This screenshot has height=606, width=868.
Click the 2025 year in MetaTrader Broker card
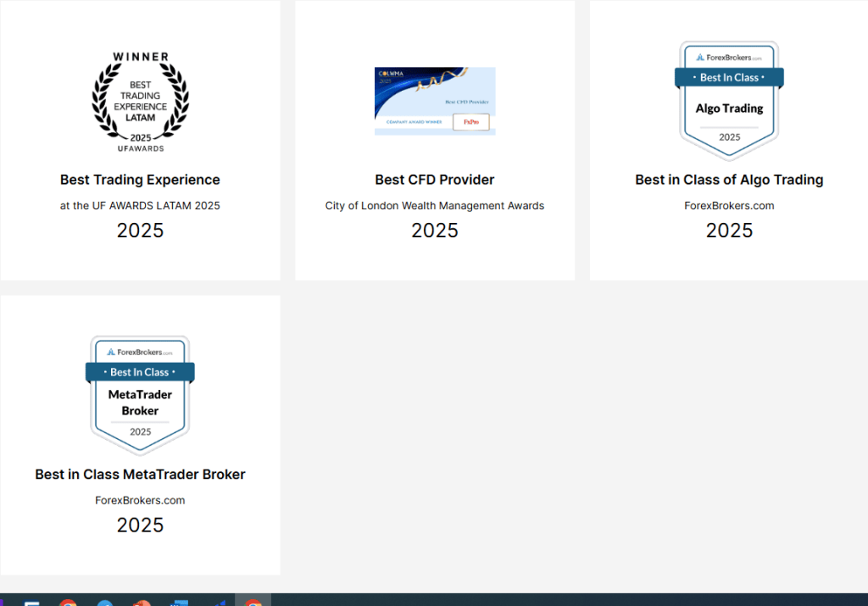(140, 525)
